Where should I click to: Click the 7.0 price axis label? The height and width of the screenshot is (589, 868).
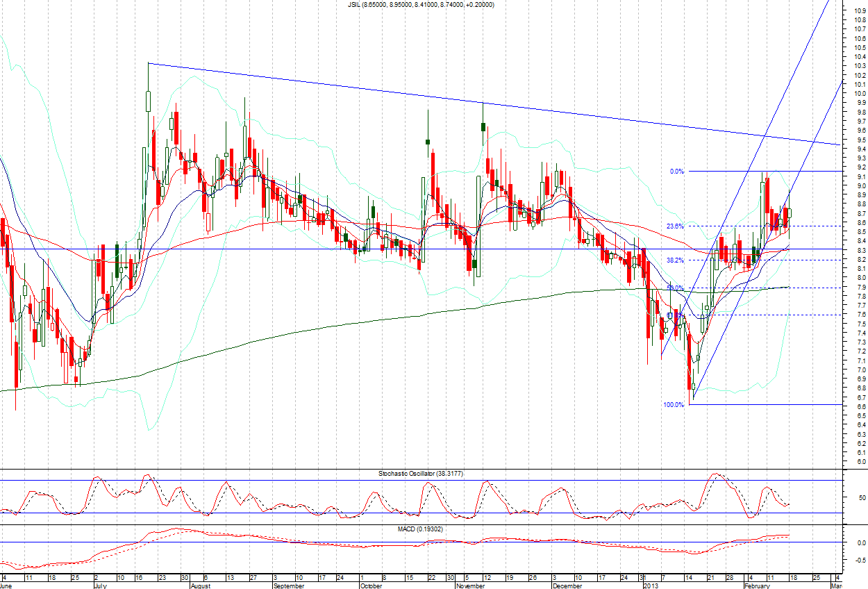(860, 370)
